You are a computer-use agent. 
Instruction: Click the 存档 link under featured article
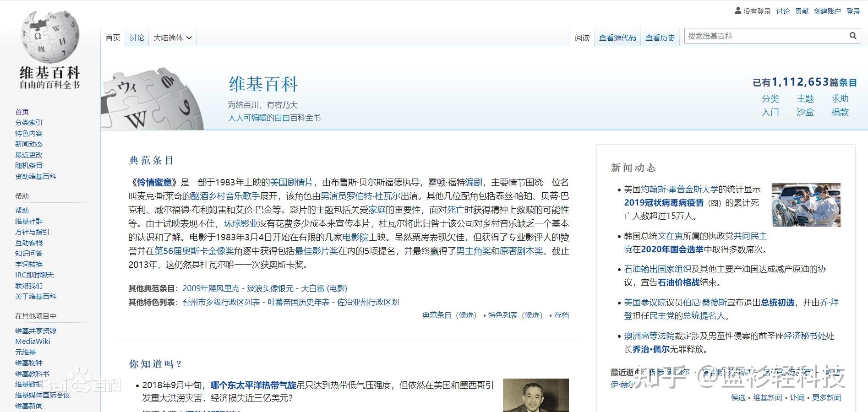tap(562, 315)
